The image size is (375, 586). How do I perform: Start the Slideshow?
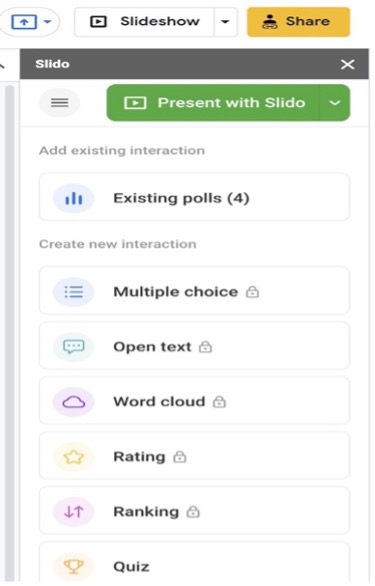click(145, 22)
